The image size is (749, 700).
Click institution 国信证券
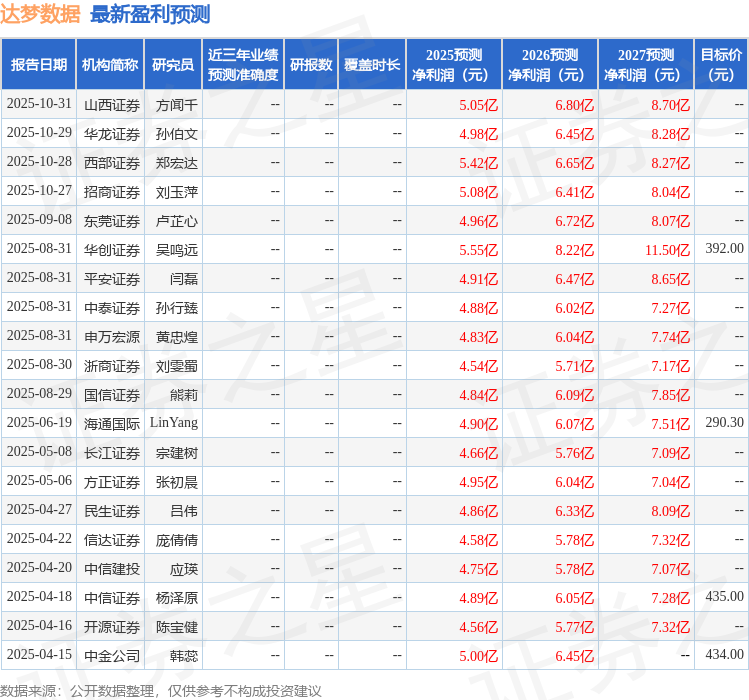pyautogui.click(x=112, y=395)
